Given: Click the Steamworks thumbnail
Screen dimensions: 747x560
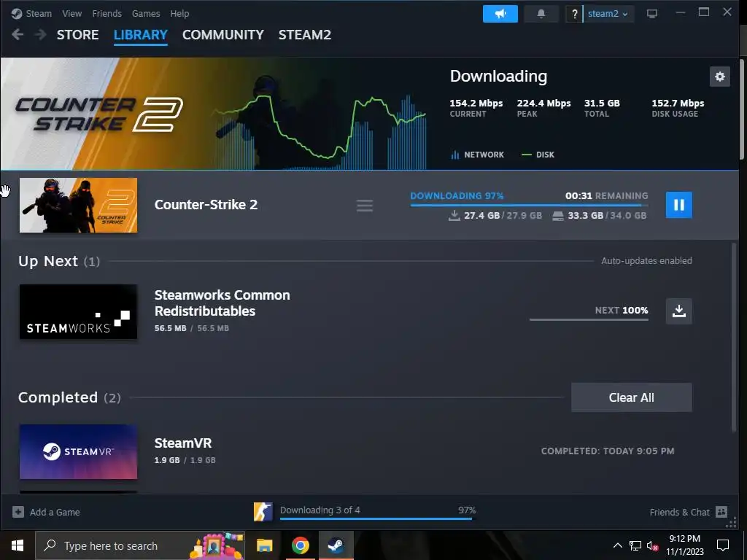Looking at the screenshot, I should tap(78, 312).
